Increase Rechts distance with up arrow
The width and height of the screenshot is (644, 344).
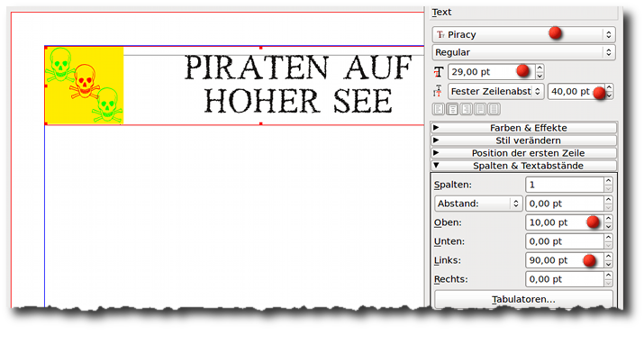point(608,276)
